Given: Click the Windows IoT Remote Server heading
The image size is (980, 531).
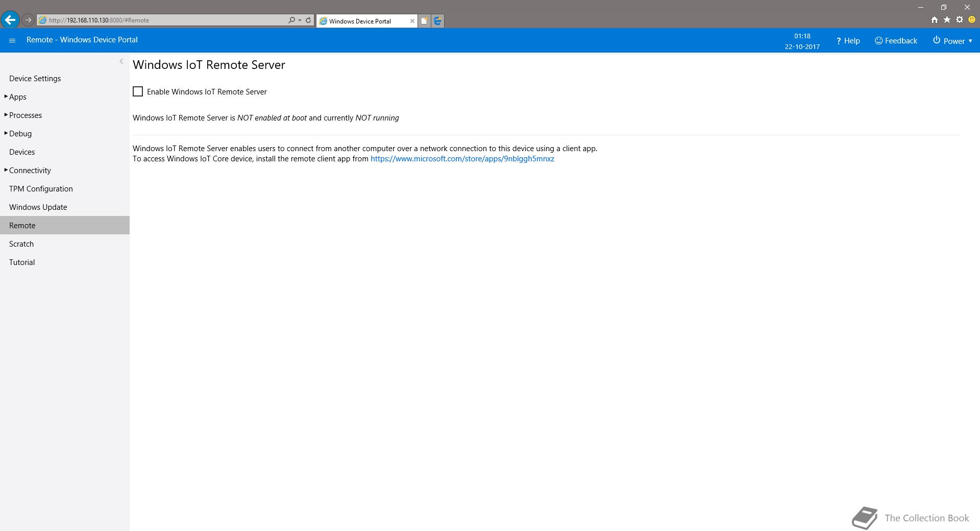Looking at the screenshot, I should 209,65.
